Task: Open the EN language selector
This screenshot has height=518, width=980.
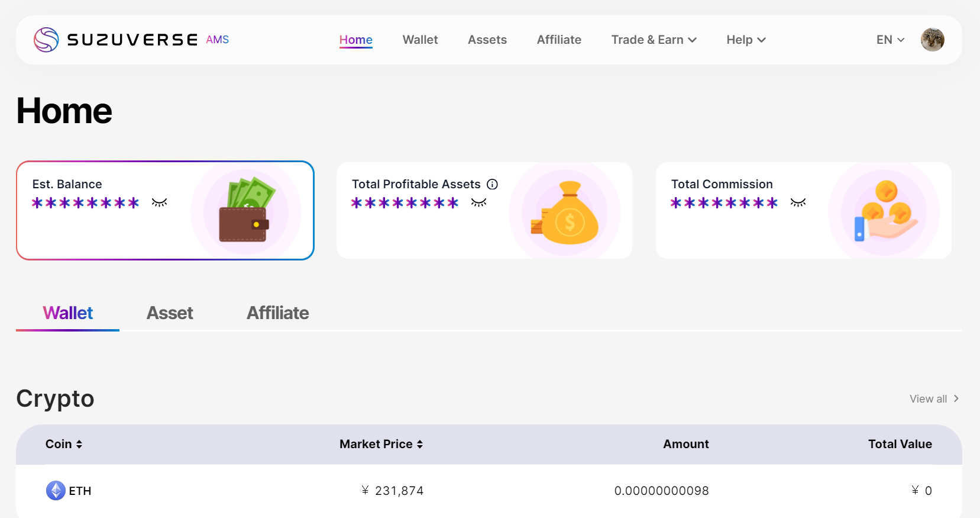Action: tap(890, 40)
